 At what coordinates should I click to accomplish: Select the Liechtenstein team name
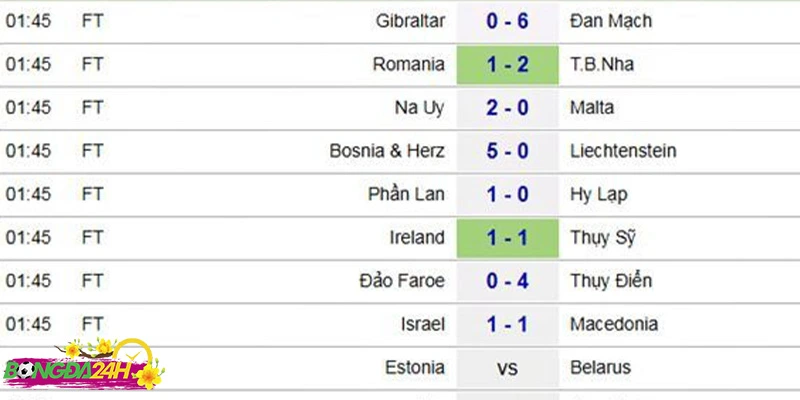click(x=623, y=151)
